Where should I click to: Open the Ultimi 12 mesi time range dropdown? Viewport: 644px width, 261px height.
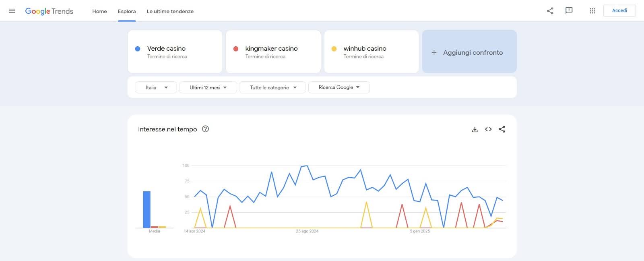coord(208,87)
